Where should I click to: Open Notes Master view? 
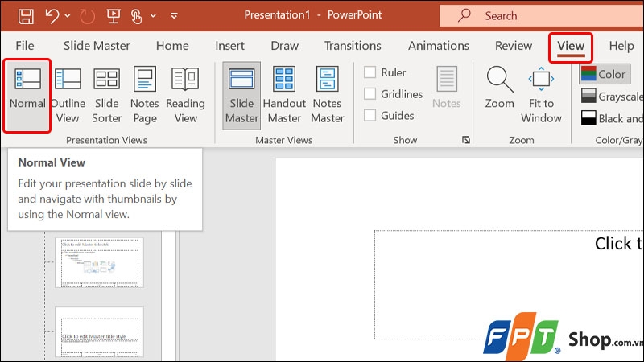tap(328, 95)
